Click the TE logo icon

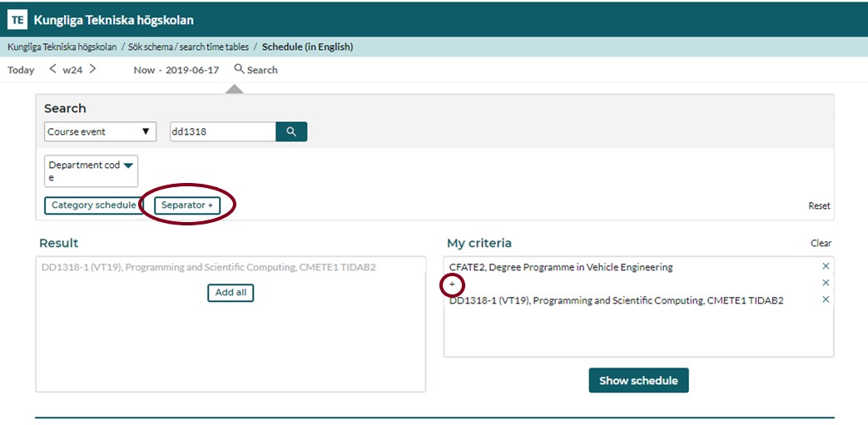(x=17, y=20)
